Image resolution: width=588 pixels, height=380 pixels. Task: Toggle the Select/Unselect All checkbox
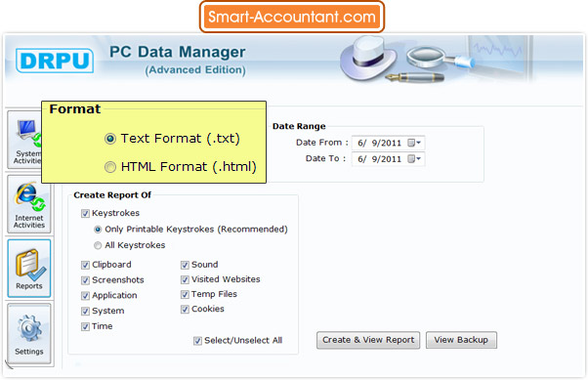point(197,341)
